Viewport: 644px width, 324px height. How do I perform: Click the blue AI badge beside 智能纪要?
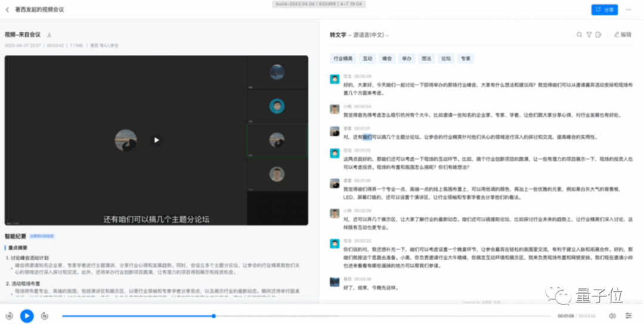(x=42, y=236)
